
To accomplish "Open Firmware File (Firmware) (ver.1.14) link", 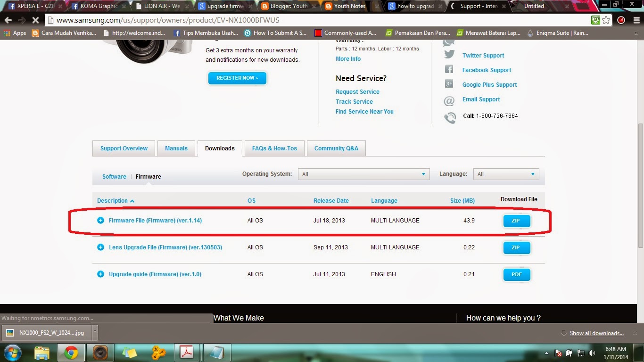I will pyautogui.click(x=155, y=221).
